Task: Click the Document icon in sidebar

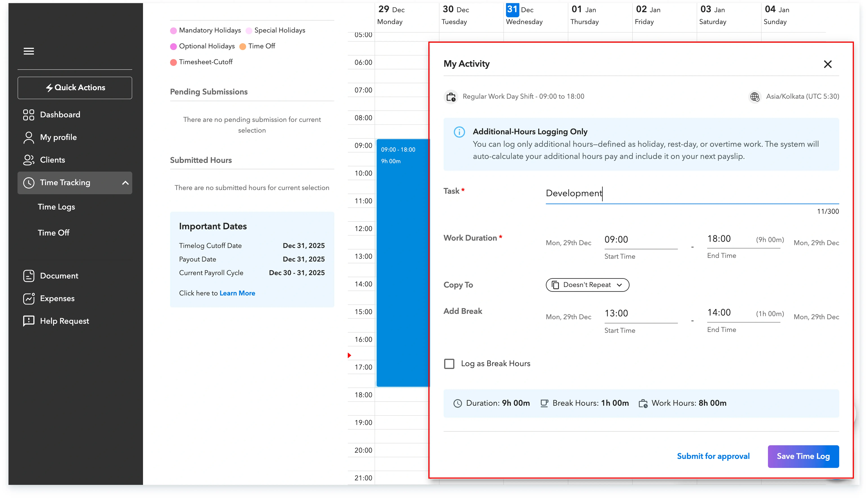Action: pyautogui.click(x=29, y=276)
